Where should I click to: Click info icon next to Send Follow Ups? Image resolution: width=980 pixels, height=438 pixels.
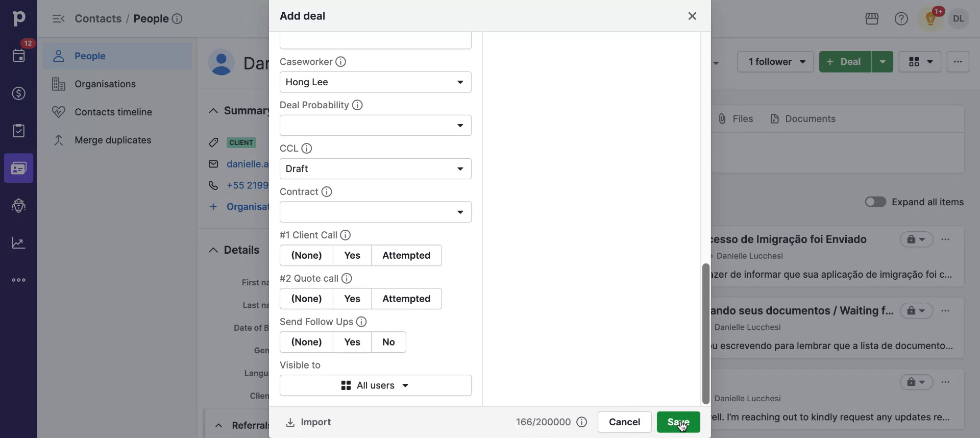point(361,322)
